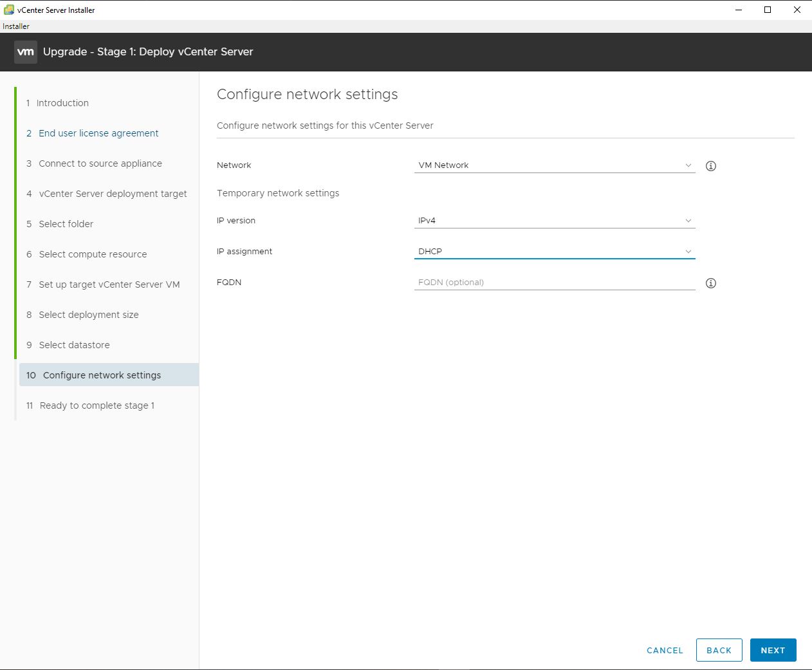Select vCenter Server deployment target step
This screenshot has height=670, width=812.
[x=106, y=194]
